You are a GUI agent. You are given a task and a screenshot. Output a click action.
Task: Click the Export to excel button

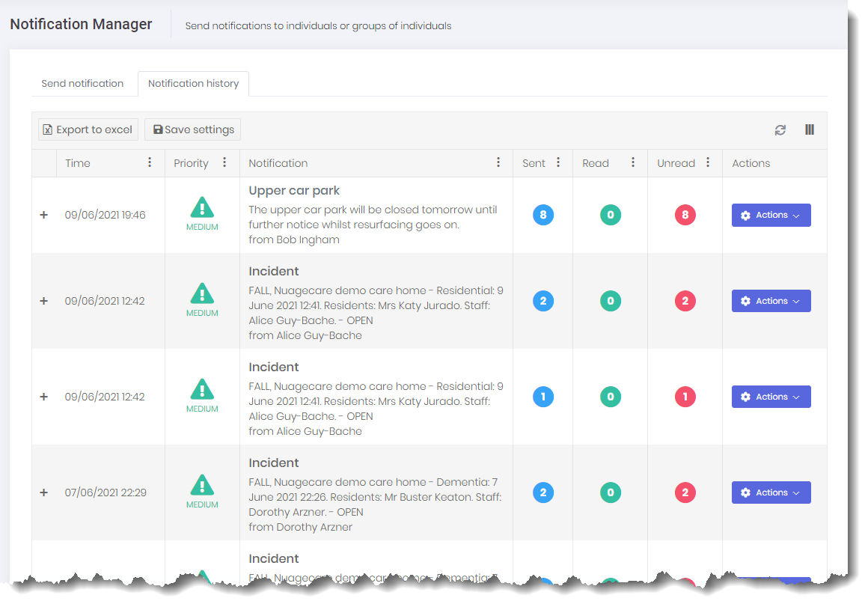[88, 129]
